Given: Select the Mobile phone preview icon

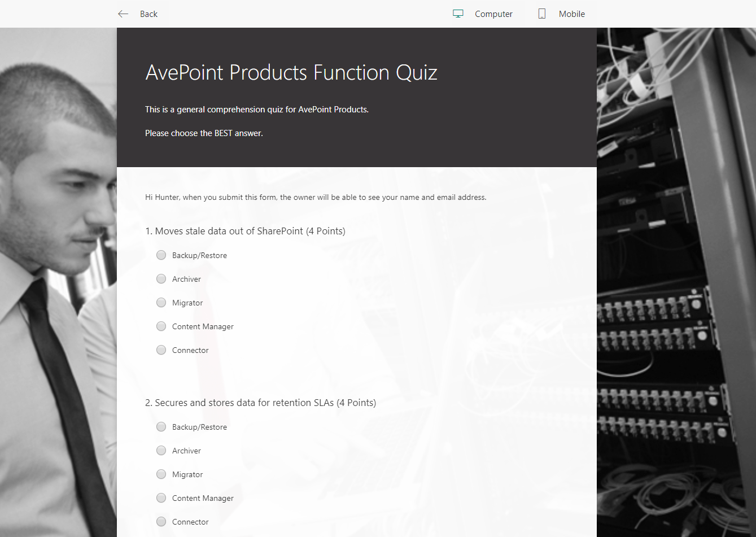Looking at the screenshot, I should click(541, 14).
